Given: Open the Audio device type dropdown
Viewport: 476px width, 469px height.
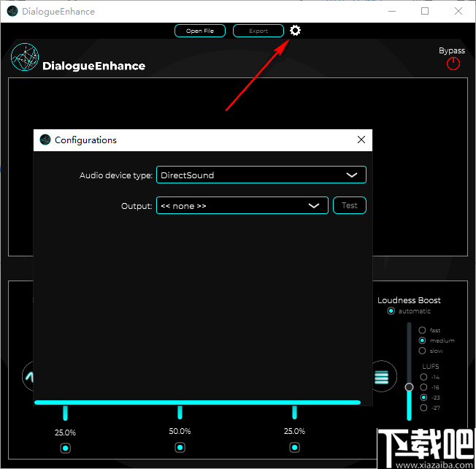Looking at the screenshot, I should tap(261, 175).
